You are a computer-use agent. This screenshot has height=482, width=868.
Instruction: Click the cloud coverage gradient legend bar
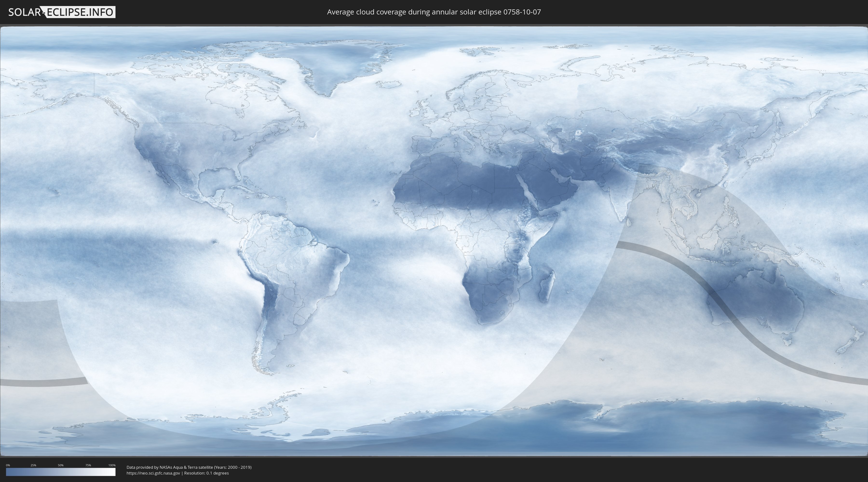(x=61, y=472)
